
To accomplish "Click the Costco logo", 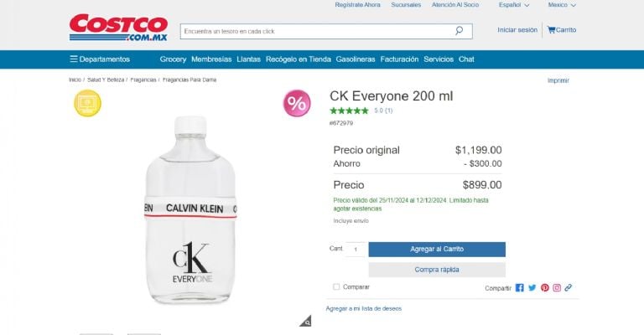I will pyautogui.click(x=118, y=28).
